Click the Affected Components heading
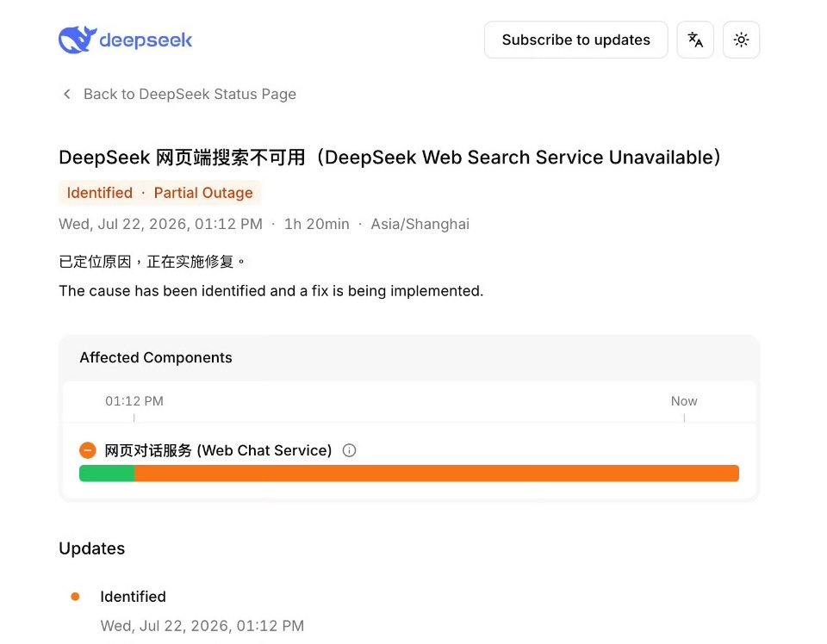This screenshot has height=644, width=827. tap(156, 357)
